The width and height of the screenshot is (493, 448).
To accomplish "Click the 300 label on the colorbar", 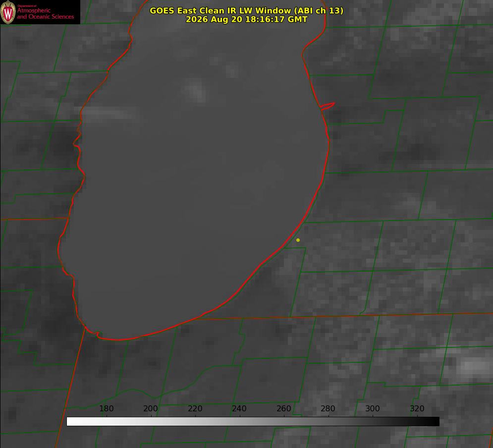I will coord(373,408).
